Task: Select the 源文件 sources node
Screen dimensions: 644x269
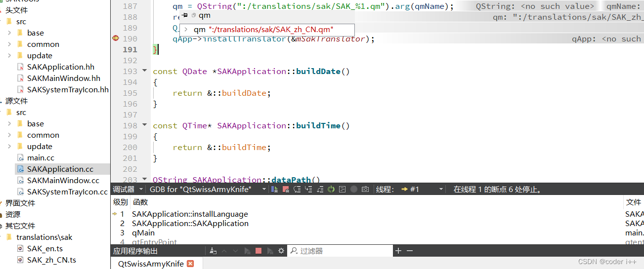Action: pyautogui.click(x=16, y=101)
